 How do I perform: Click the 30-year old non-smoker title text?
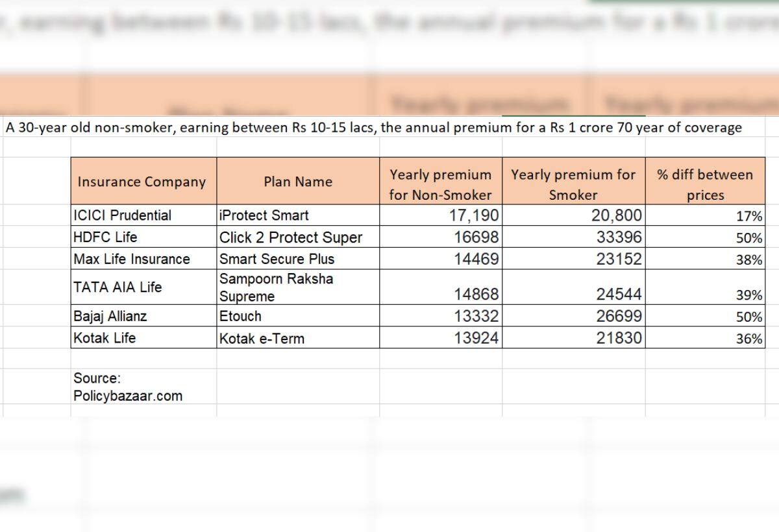373,127
